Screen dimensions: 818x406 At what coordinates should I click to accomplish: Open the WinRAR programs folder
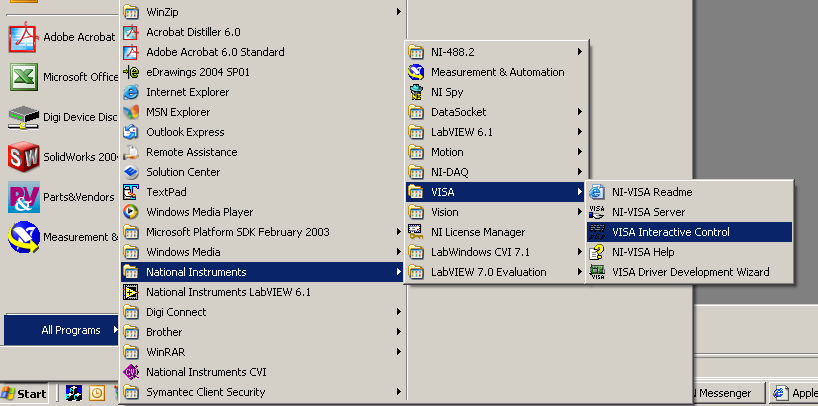[262, 352]
